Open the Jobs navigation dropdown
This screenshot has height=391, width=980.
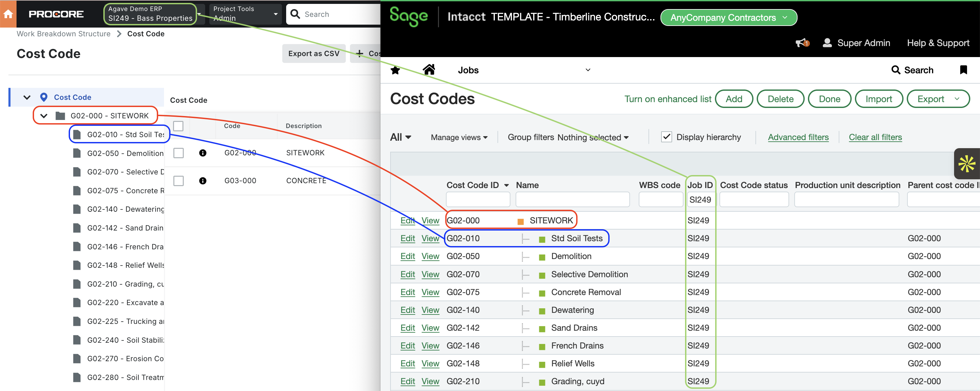[x=588, y=70]
